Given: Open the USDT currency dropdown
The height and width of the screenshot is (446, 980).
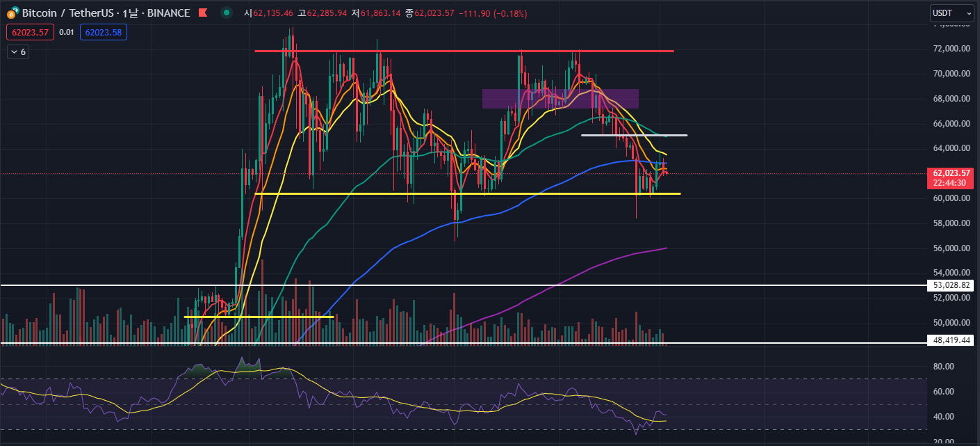Looking at the screenshot, I should coord(951,13).
